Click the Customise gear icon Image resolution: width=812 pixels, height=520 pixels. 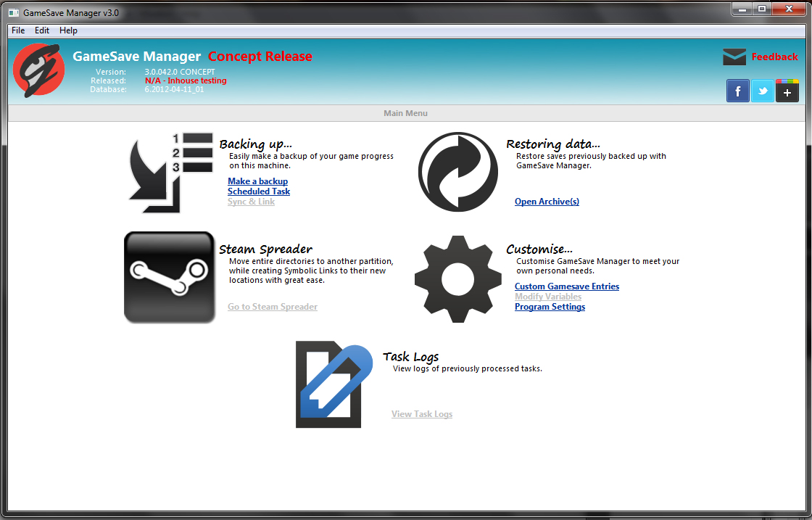coord(457,278)
